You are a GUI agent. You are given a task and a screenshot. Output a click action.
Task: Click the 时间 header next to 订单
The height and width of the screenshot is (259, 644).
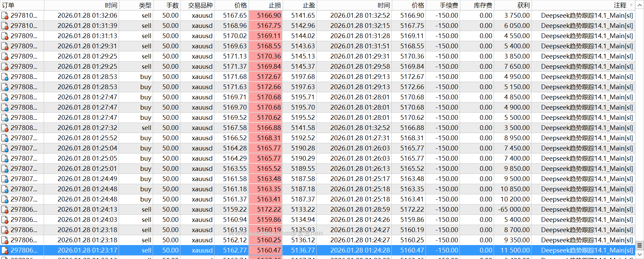(82, 5)
